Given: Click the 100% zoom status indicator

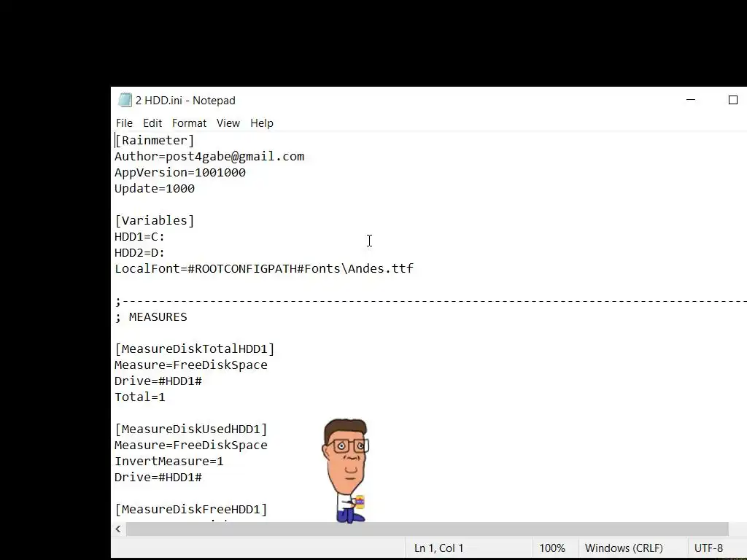Looking at the screenshot, I should [x=552, y=548].
